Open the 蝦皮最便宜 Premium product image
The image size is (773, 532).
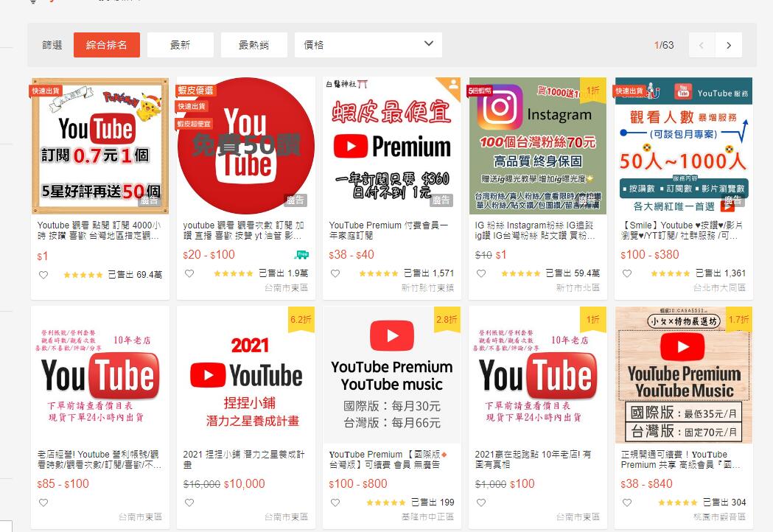click(x=392, y=145)
